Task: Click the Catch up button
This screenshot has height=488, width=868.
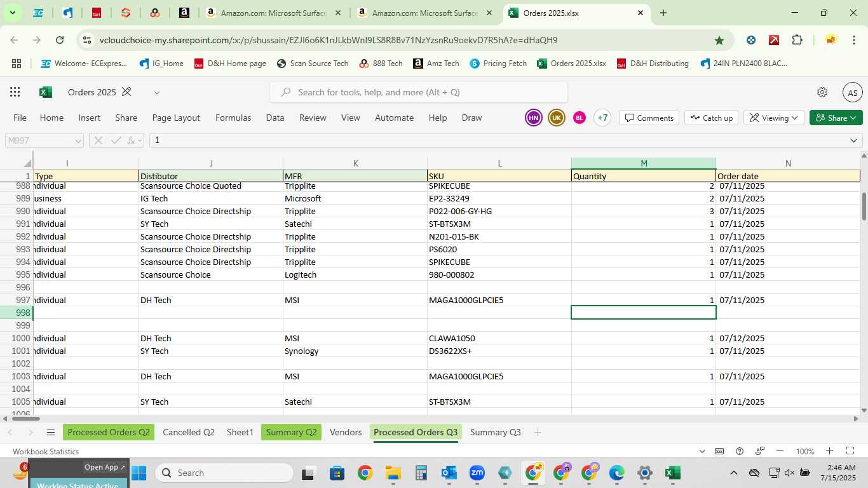Action: pos(711,118)
